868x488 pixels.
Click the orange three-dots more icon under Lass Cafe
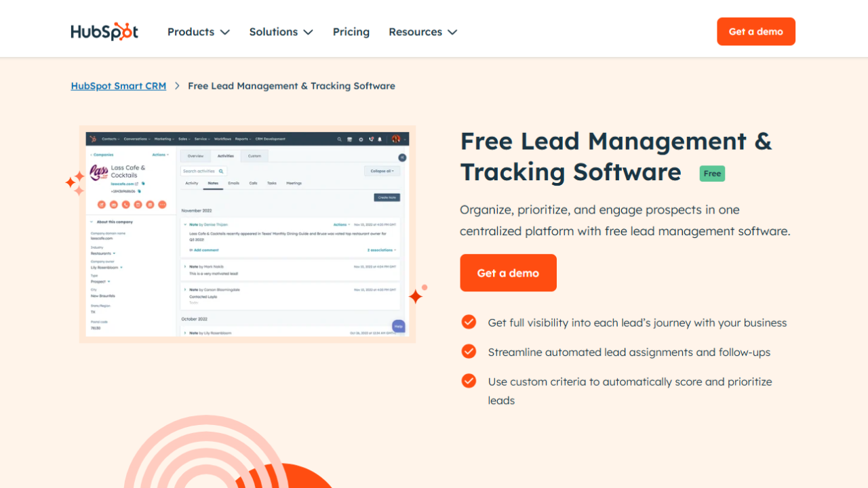click(x=162, y=204)
